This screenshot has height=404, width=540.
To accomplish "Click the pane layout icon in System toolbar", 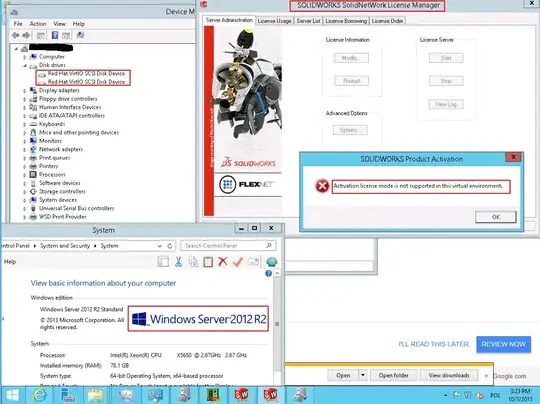I will coord(163,262).
